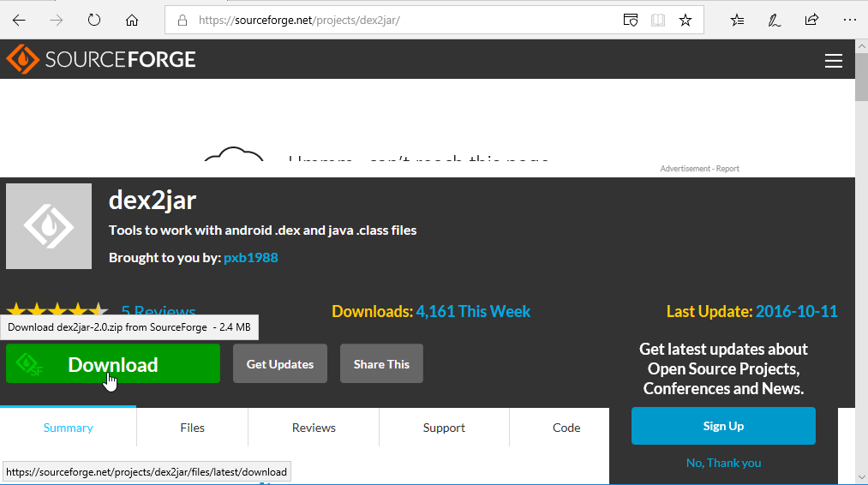Open the pxb1988 author link
The height and width of the screenshot is (485, 868).
pyautogui.click(x=250, y=258)
